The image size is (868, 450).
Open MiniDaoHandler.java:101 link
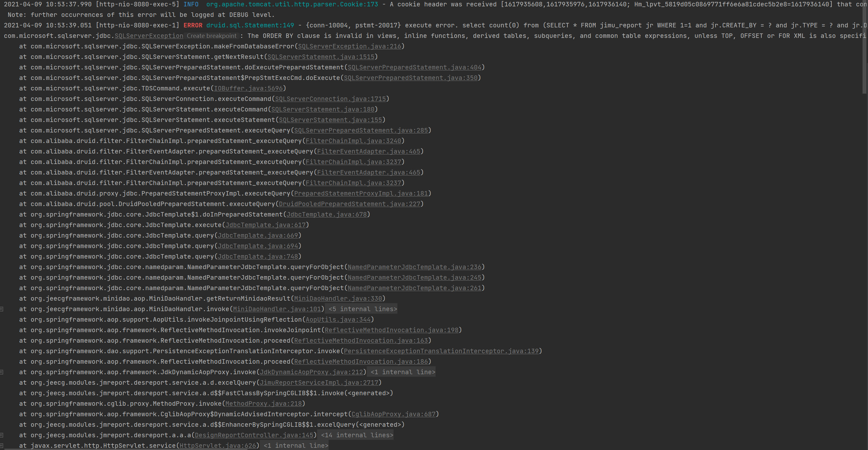point(277,309)
